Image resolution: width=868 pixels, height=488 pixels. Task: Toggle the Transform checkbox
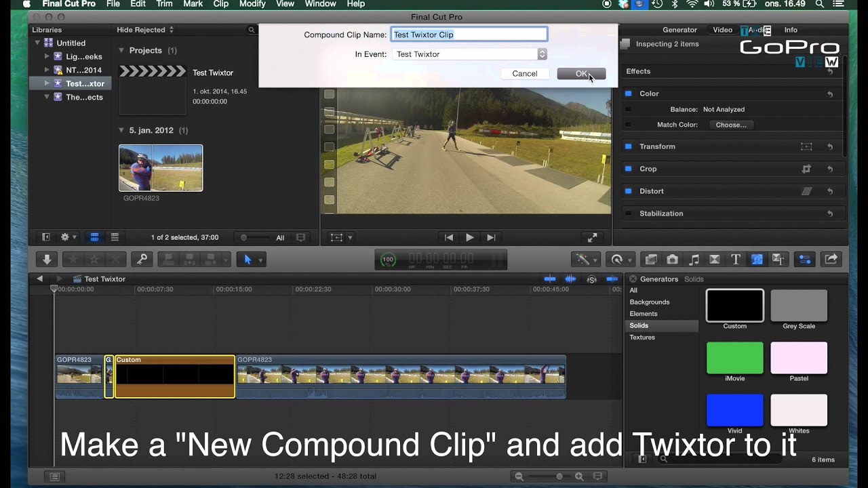click(628, 146)
